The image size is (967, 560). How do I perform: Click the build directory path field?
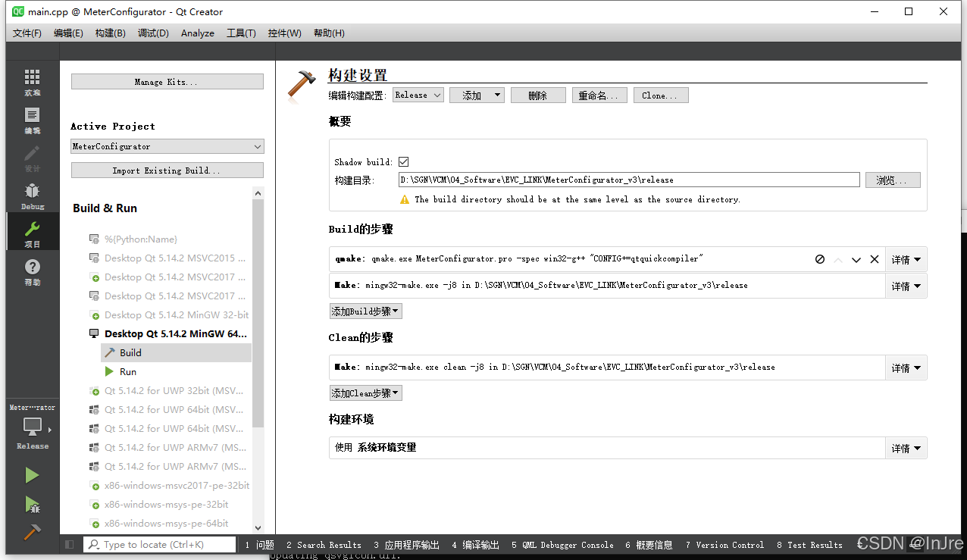point(629,180)
